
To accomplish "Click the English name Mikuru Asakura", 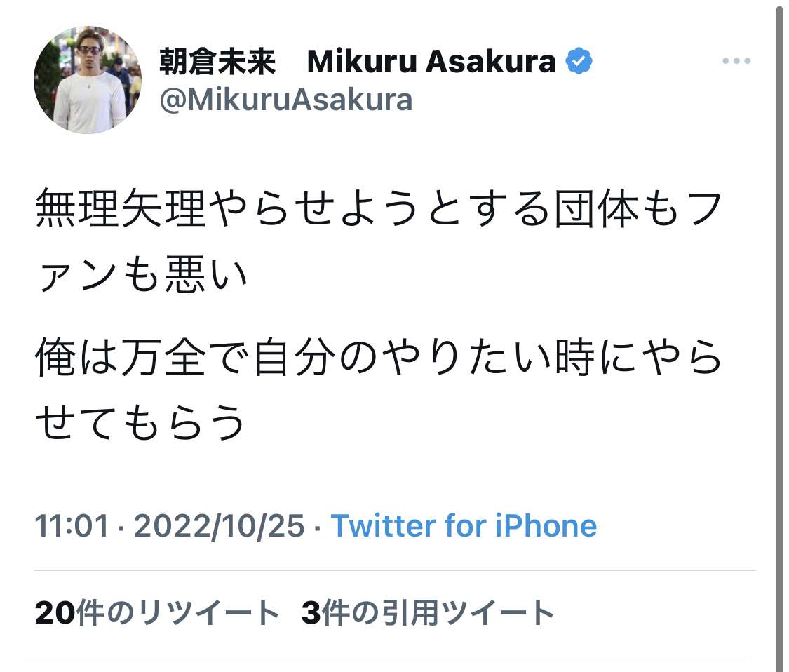I will click(431, 62).
